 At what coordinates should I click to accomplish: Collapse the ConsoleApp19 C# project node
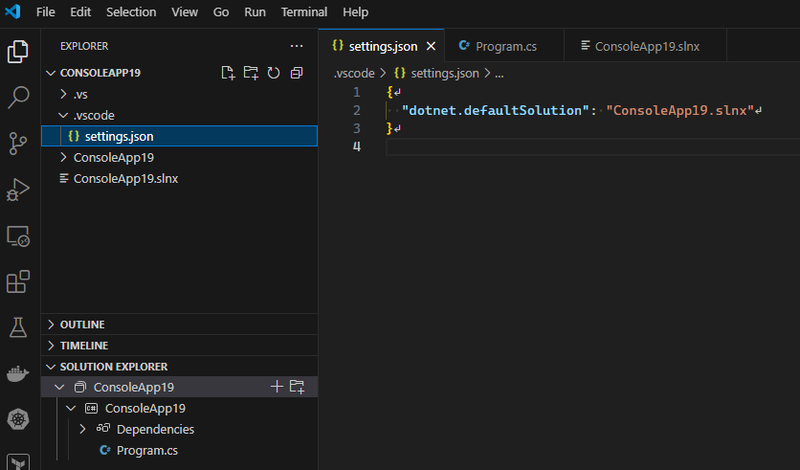pos(71,408)
